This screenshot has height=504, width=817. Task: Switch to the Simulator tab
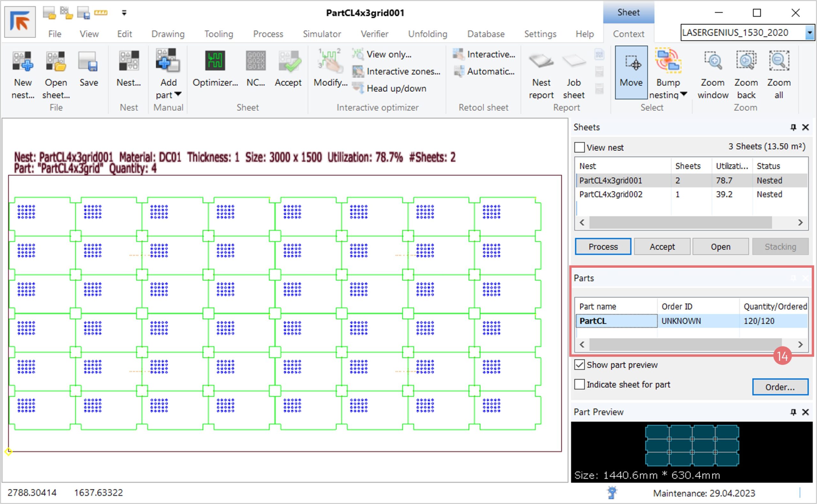(321, 34)
